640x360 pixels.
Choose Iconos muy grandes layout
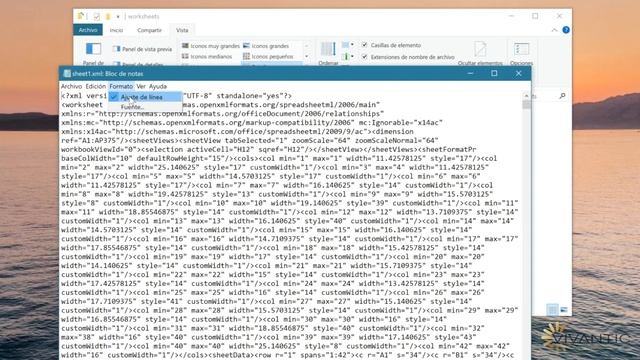pos(210,46)
